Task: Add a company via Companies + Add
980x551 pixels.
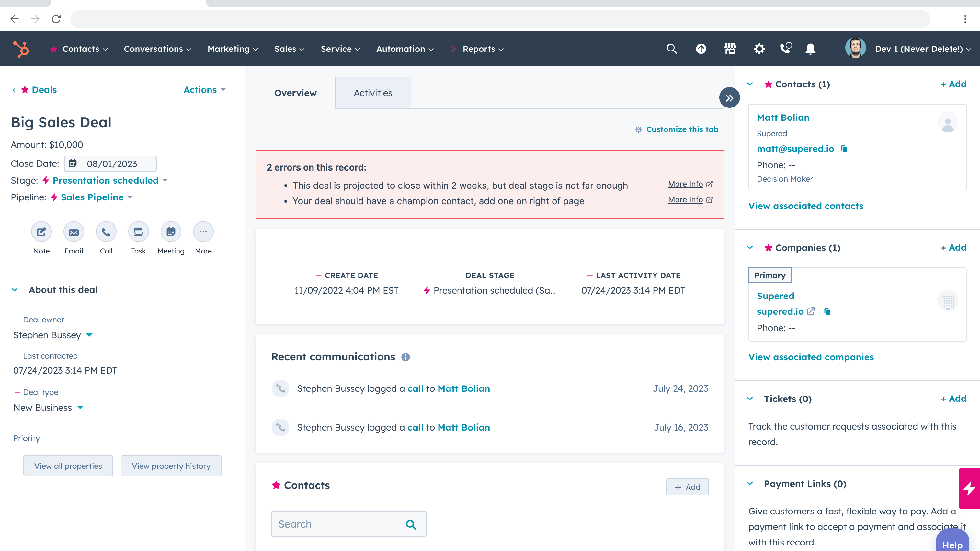Action: point(953,248)
